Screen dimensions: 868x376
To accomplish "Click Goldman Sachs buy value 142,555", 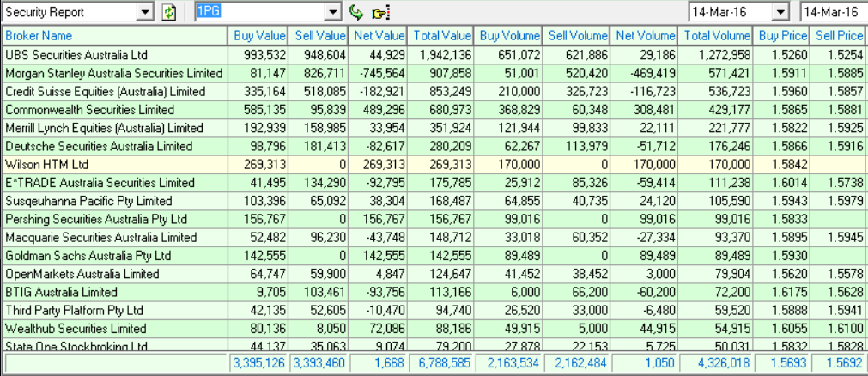I will click(264, 257).
